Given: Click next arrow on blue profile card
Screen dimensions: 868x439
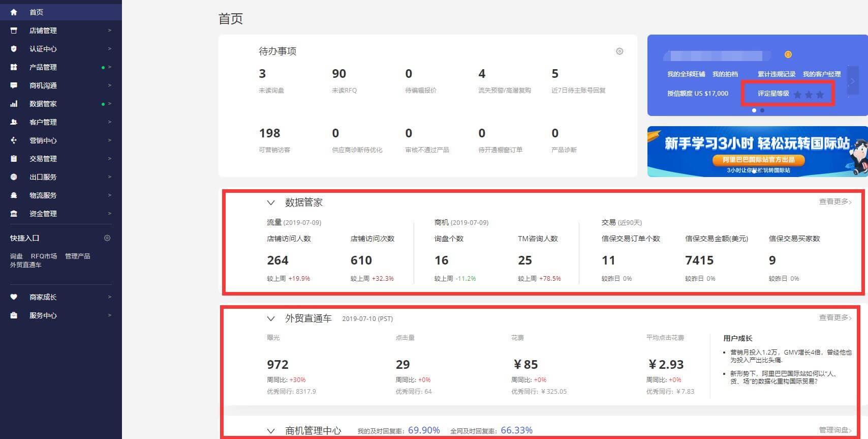Looking at the screenshot, I should 852,81.
